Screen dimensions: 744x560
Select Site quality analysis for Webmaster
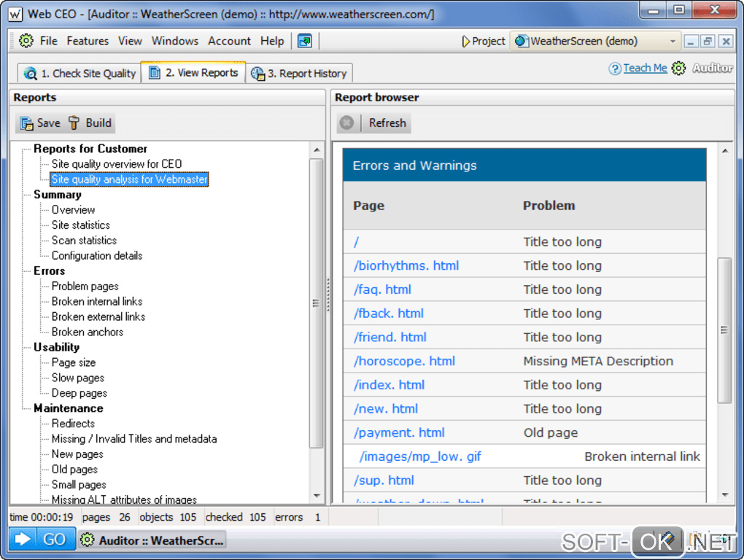(x=129, y=179)
